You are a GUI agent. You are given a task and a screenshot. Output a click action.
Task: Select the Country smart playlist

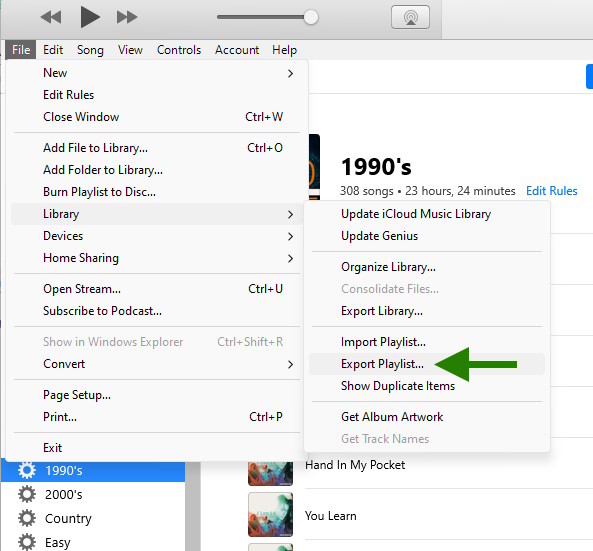click(93, 518)
